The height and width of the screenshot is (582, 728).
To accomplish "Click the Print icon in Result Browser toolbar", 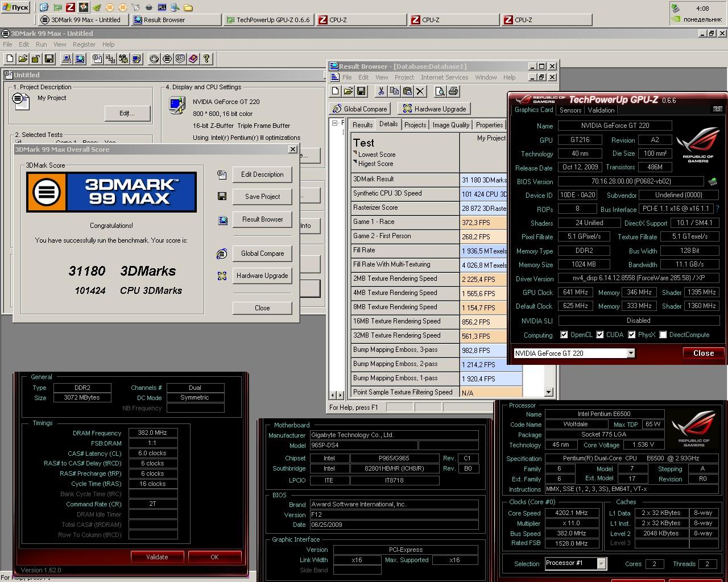I will coord(453,91).
